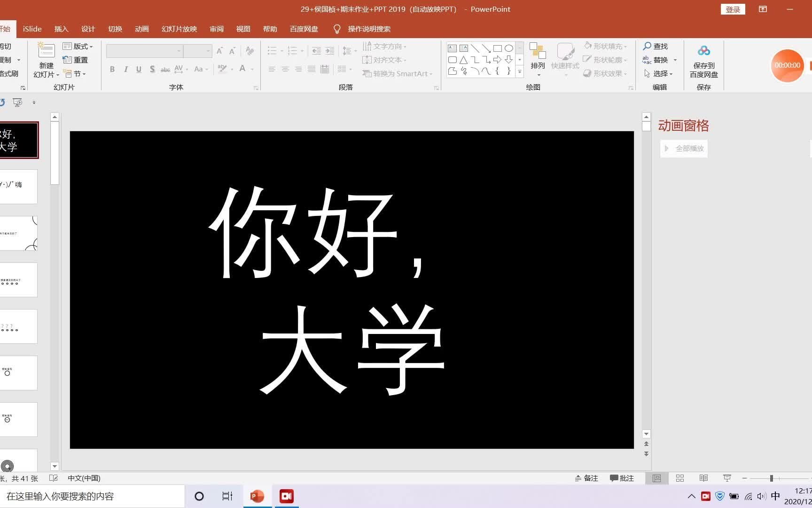
Task: Open the Design tab
Action: [x=88, y=29]
